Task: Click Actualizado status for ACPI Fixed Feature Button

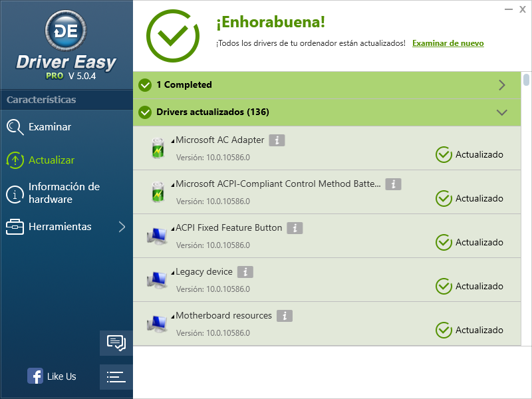Action: [469, 242]
